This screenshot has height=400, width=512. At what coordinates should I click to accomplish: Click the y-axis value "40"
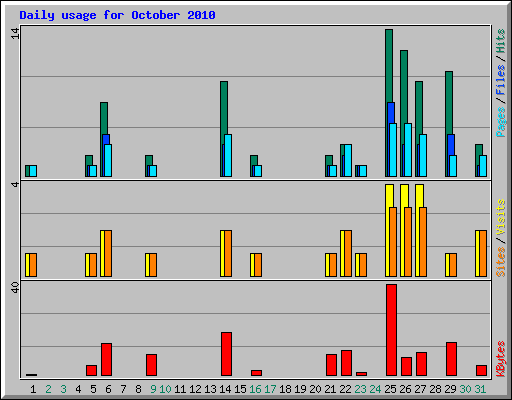pos(15,288)
